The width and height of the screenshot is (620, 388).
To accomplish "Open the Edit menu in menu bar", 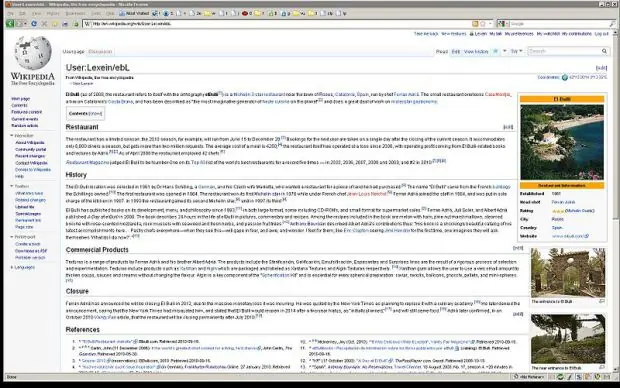I will coord(23,13).
